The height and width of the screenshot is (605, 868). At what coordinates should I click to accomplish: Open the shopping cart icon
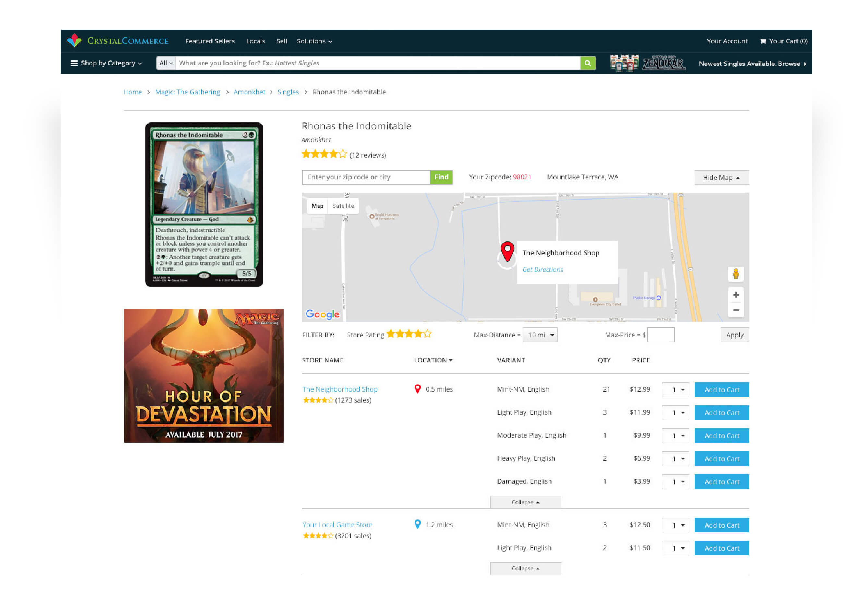pyautogui.click(x=763, y=41)
